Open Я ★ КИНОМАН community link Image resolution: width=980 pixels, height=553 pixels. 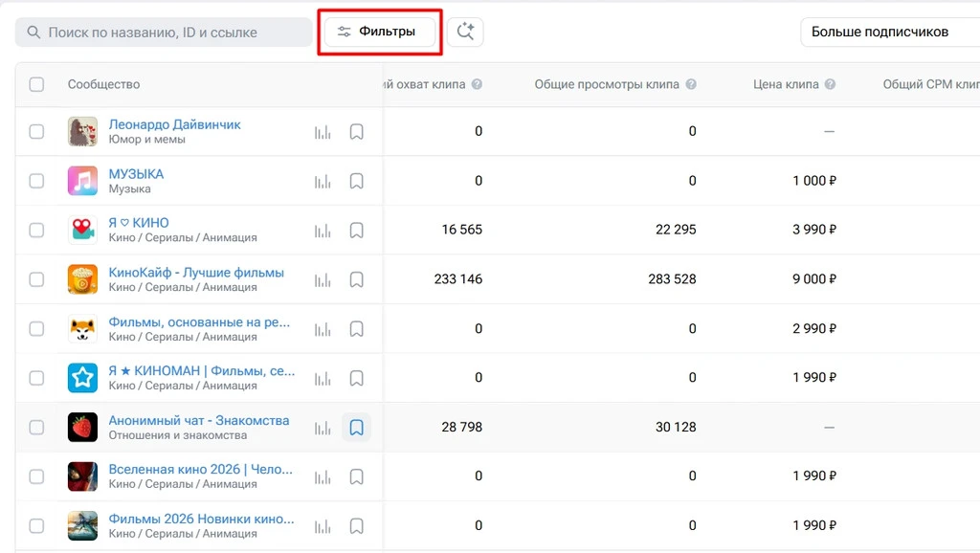[202, 371]
